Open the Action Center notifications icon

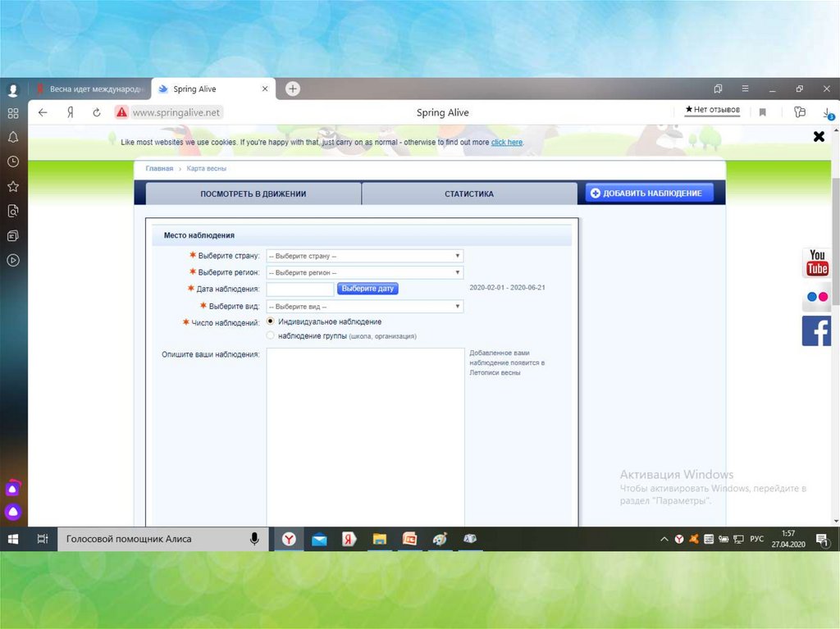coord(822,540)
